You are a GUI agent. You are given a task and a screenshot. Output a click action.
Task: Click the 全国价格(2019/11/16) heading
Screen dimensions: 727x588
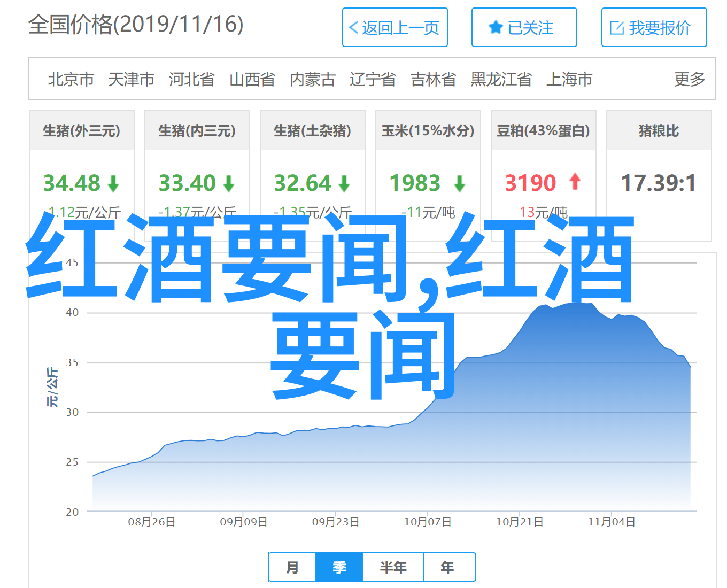[x=136, y=25]
